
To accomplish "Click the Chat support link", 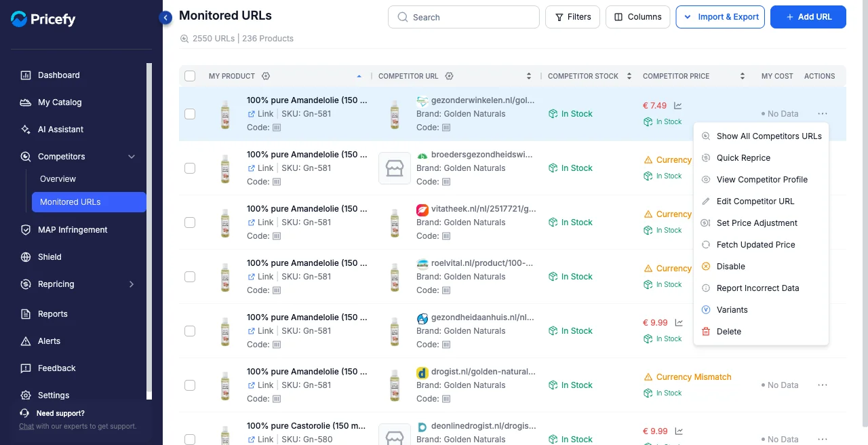I will (x=26, y=426).
